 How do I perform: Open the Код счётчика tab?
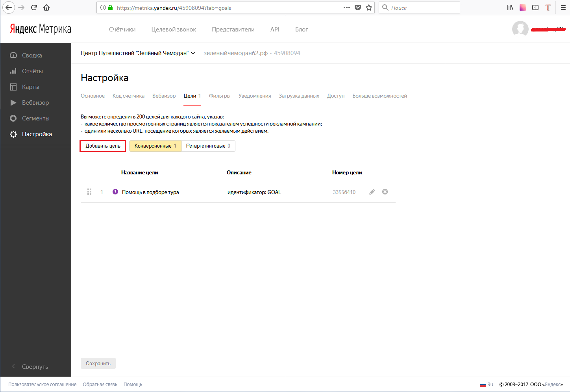coord(128,96)
